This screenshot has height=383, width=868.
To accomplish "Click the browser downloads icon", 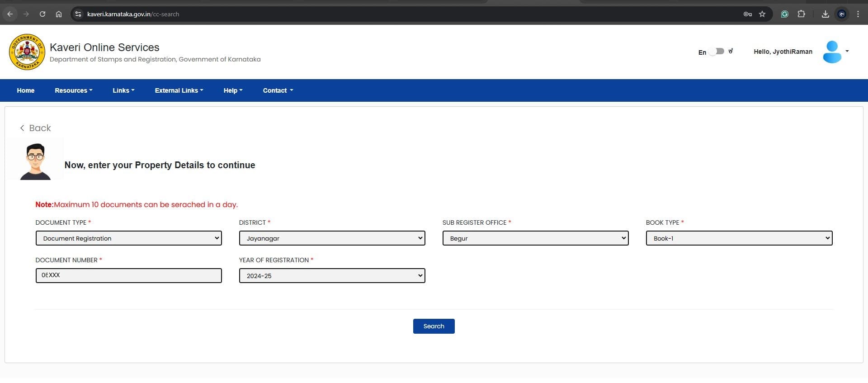I will [x=825, y=14].
